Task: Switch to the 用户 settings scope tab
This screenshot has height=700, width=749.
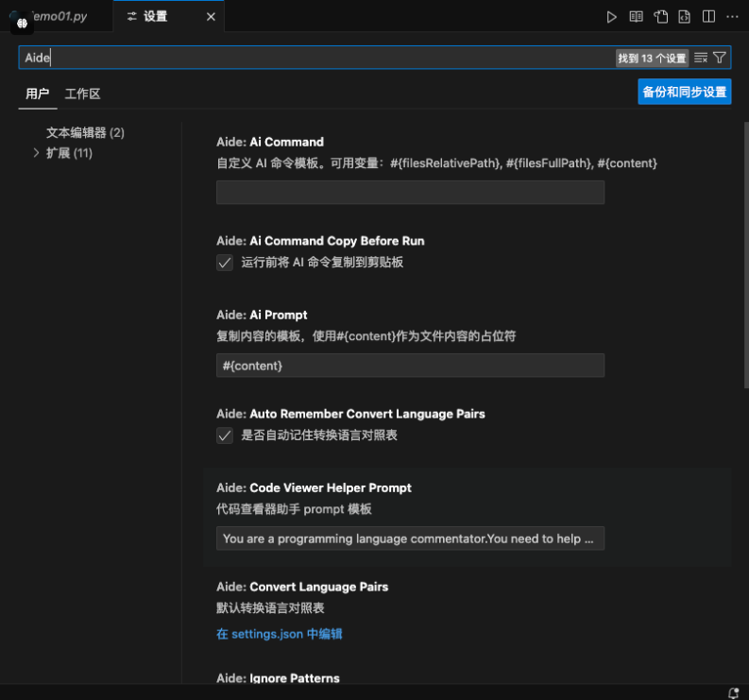Action: [37, 94]
